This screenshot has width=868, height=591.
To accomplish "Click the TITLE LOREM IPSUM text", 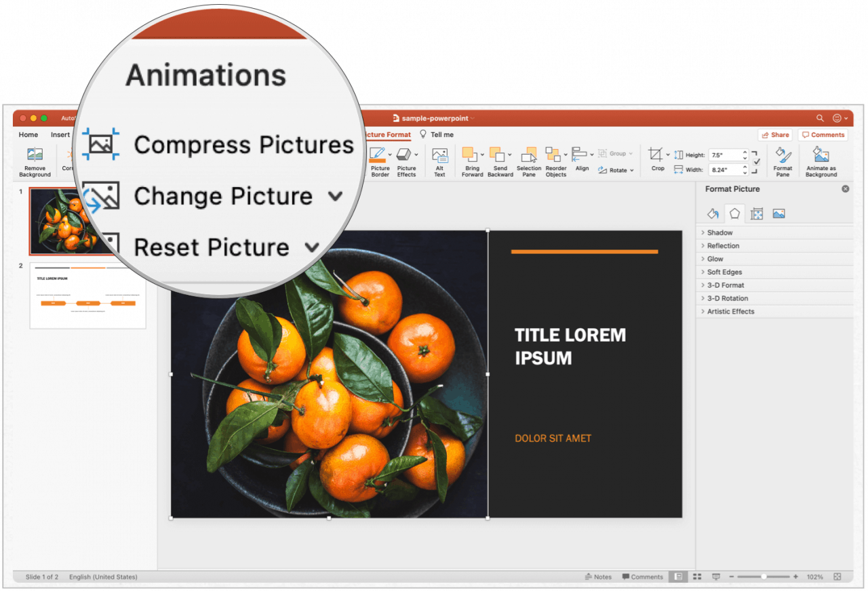I will 570,346.
